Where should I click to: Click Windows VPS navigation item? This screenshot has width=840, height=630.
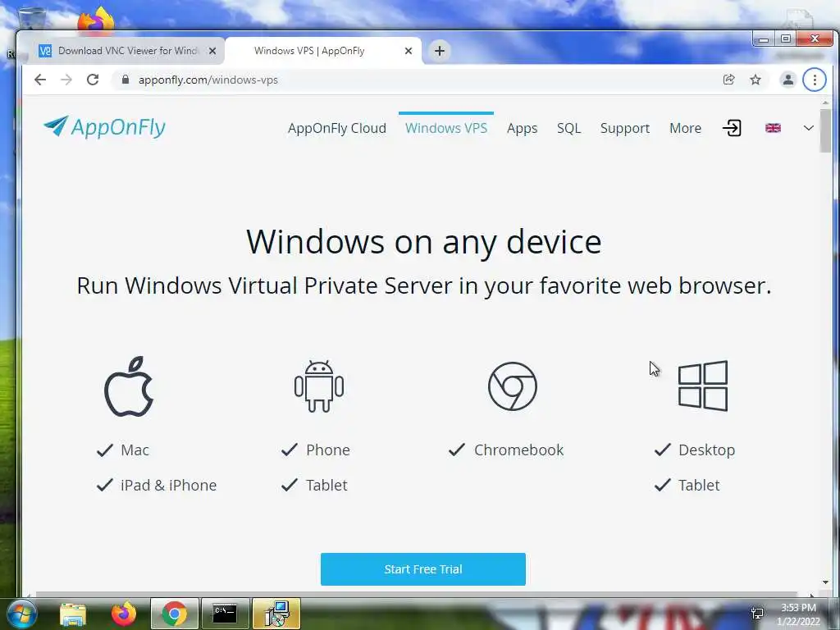tap(446, 128)
